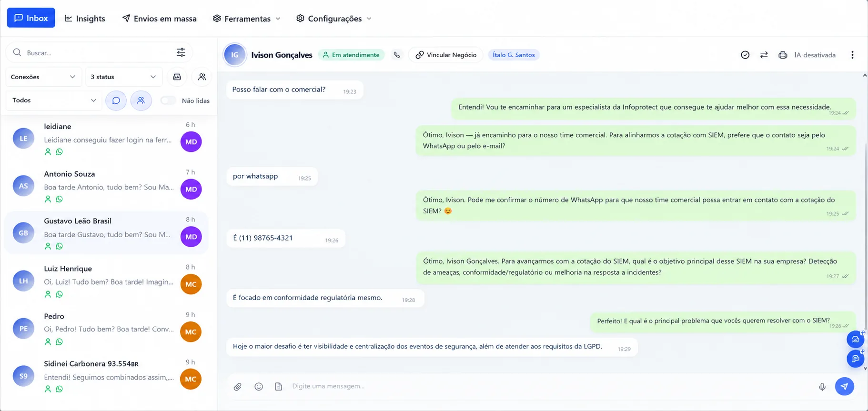Expand the Ferramentas menu
The width and height of the screenshot is (868, 411).
click(x=247, y=19)
